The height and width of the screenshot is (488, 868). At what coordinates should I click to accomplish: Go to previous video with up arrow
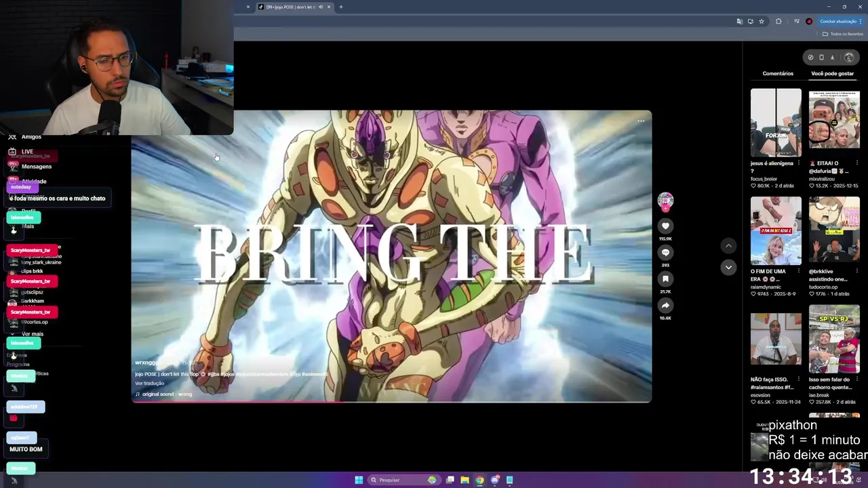[728, 245]
